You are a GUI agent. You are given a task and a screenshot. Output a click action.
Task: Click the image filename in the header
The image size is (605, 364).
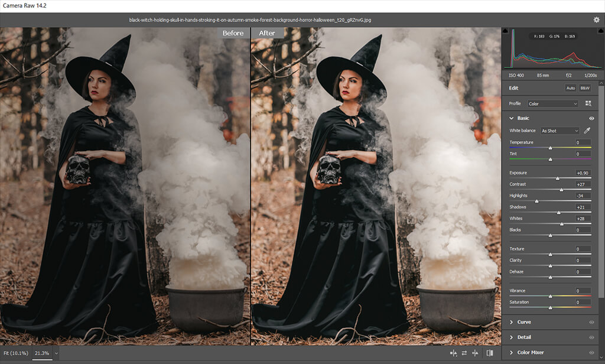point(250,19)
